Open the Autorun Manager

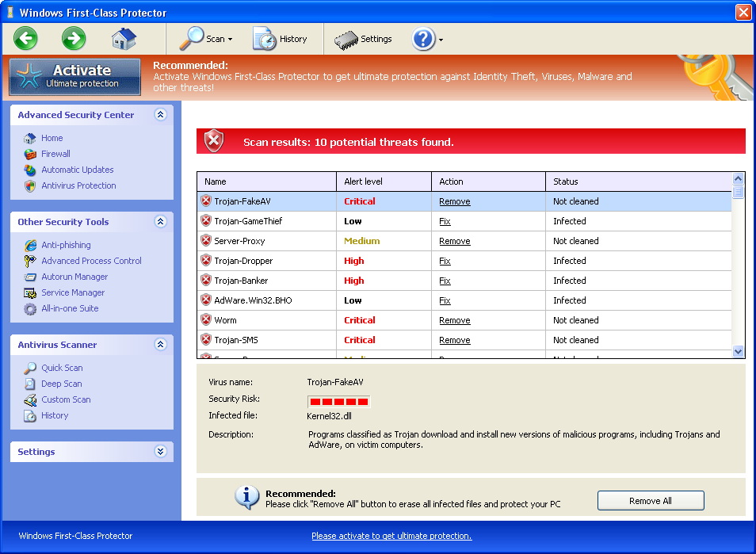[74, 277]
